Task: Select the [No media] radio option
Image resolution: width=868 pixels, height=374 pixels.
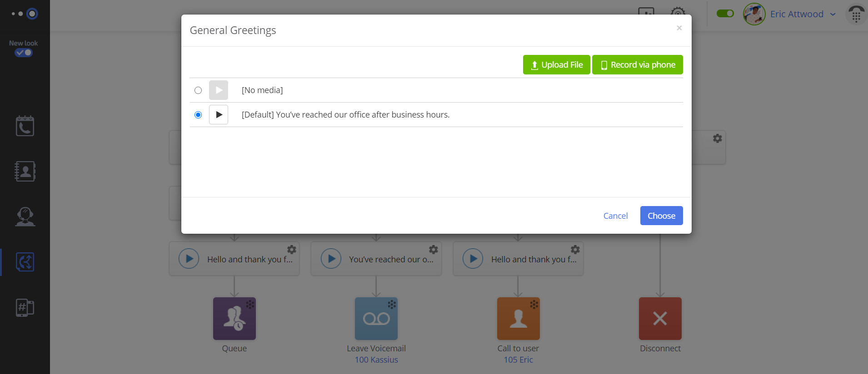Action: coord(198,90)
